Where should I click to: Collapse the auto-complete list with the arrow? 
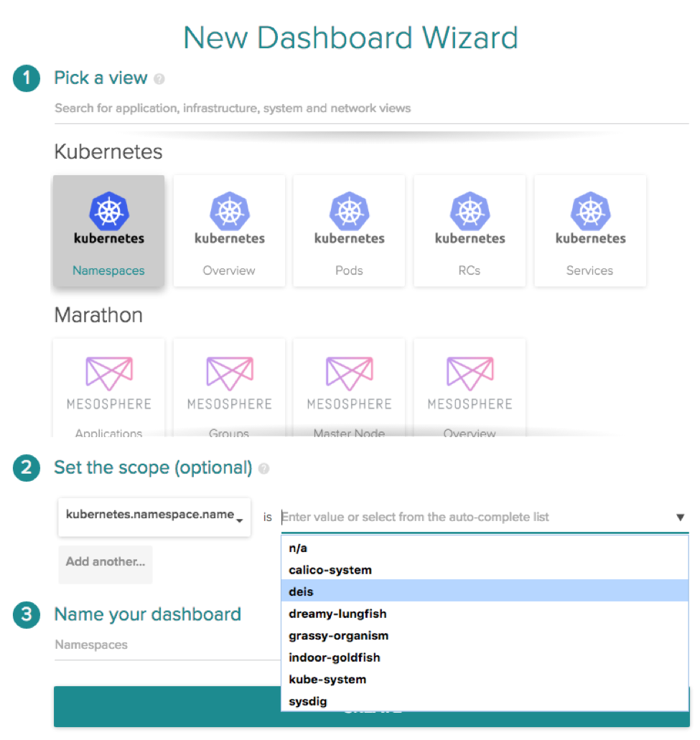(x=680, y=517)
